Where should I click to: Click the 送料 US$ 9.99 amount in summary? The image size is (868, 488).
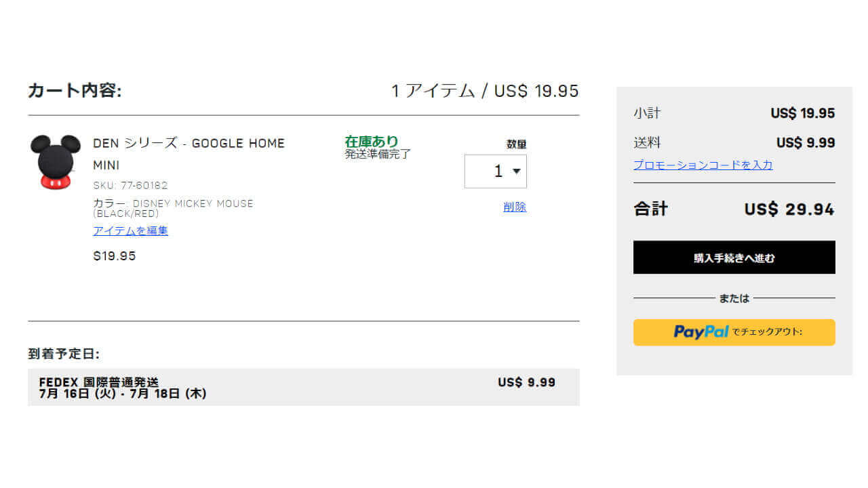(x=805, y=143)
